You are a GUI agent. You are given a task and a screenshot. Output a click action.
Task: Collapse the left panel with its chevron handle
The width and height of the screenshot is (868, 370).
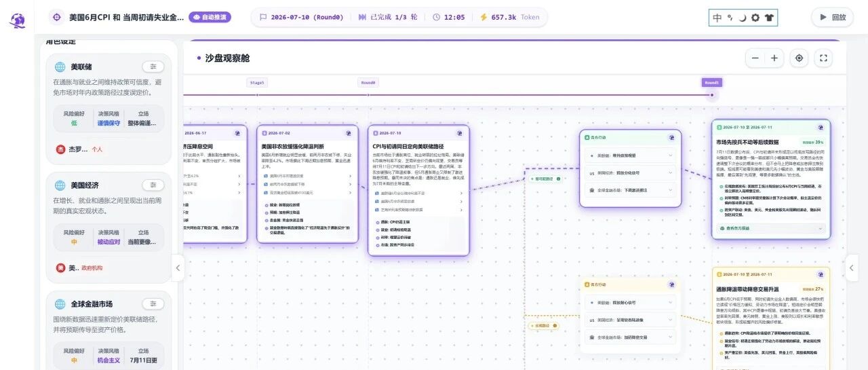click(x=178, y=267)
